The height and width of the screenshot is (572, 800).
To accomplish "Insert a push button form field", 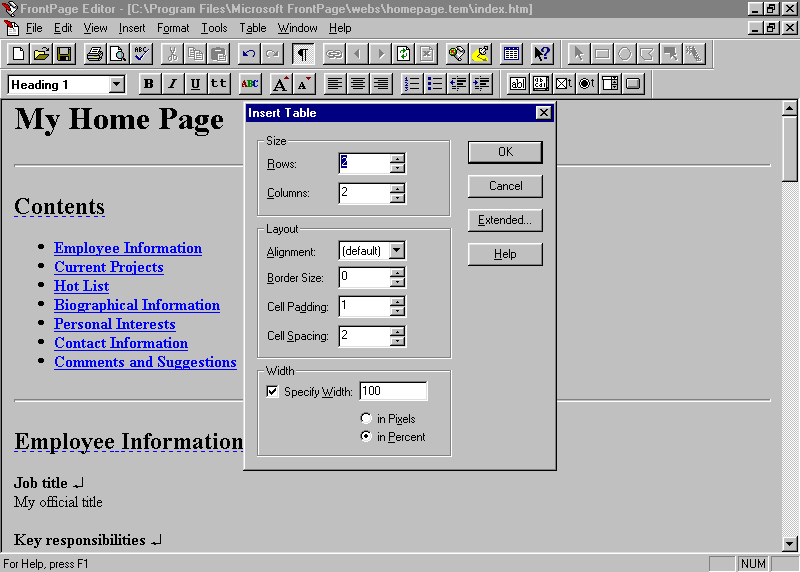I will pos(633,84).
